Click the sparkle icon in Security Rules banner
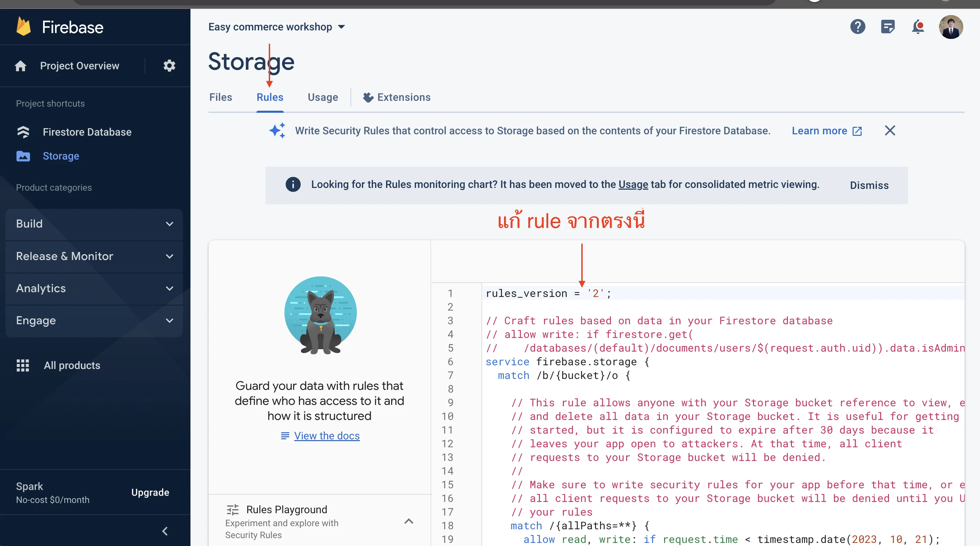Screen dimensions: 980x546 tap(277, 131)
